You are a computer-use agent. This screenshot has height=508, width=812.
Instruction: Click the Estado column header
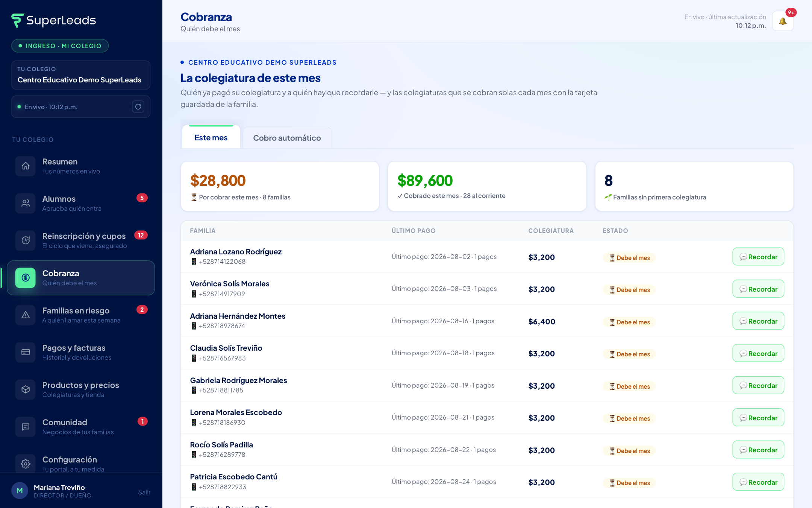tap(615, 231)
